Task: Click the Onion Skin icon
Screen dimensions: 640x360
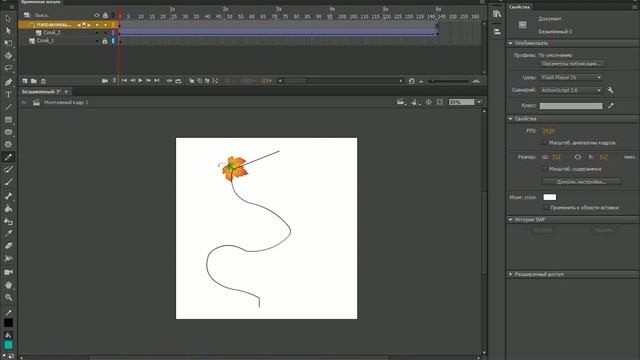Action: pos(191,81)
